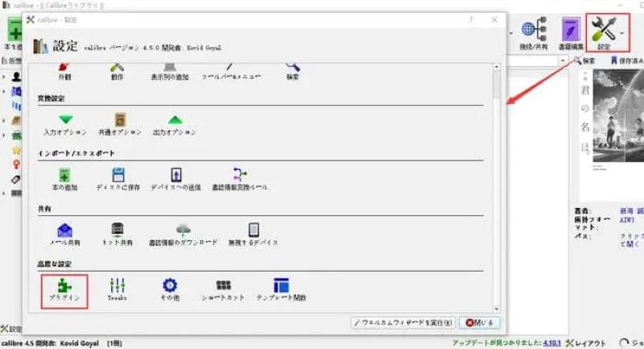The image size is (644, 349).
Task: Open the search history dropdown in main window
Action: pyautogui.click(x=563, y=60)
